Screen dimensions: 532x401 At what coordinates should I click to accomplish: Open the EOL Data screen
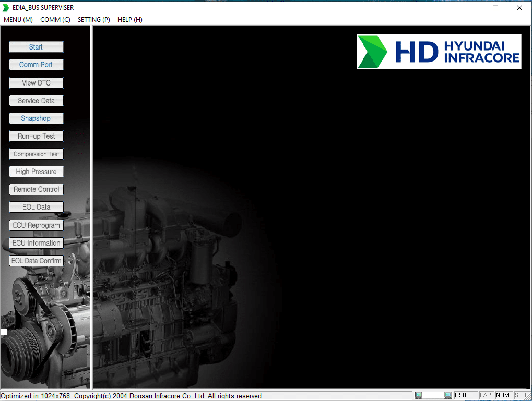[x=36, y=207]
